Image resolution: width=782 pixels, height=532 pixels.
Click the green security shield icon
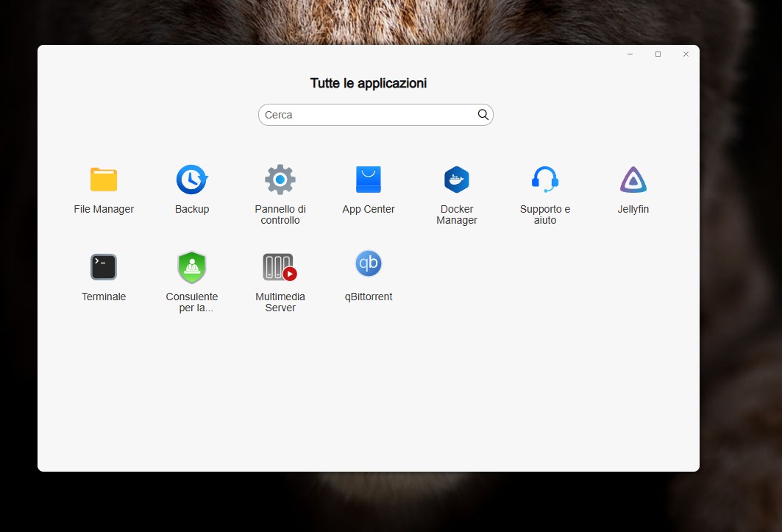(x=192, y=266)
